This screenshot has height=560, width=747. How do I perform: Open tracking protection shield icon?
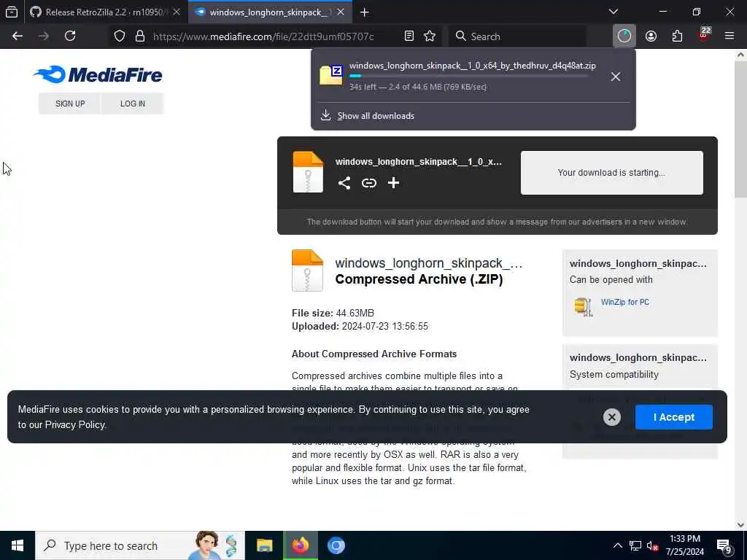point(120,36)
